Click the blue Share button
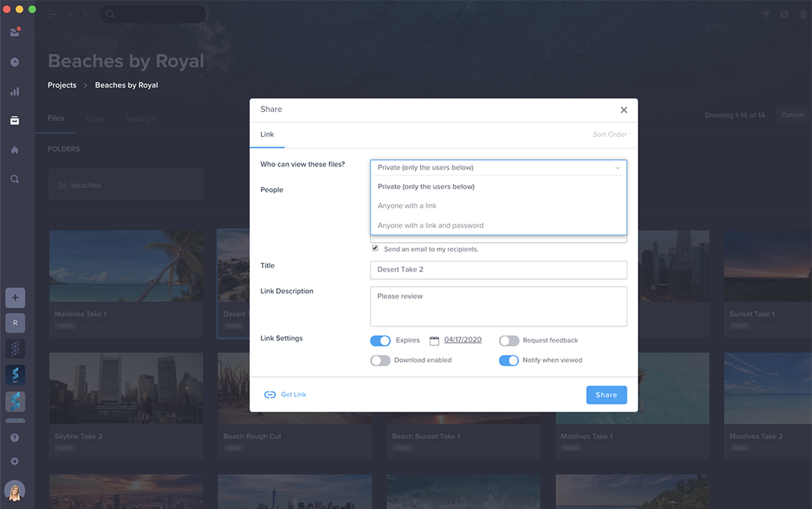Viewport: 812px width, 509px height. pyautogui.click(x=607, y=395)
